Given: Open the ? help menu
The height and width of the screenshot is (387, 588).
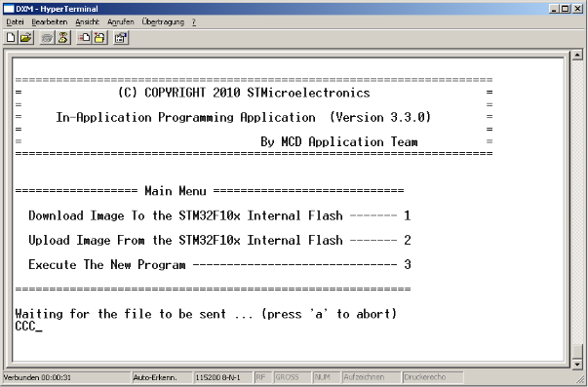Looking at the screenshot, I should click(x=194, y=21).
